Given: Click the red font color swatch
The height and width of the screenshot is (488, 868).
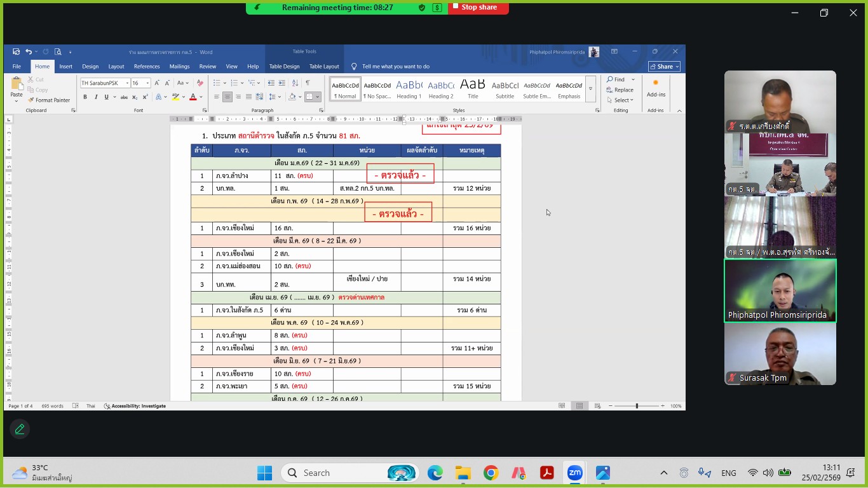Looking at the screenshot, I should 193,97.
